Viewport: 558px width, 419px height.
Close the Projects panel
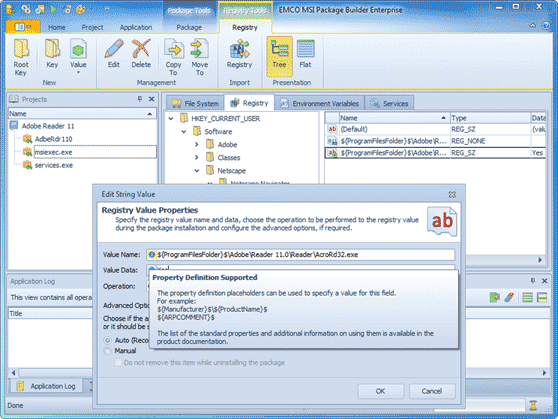pyautogui.click(x=151, y=99)
